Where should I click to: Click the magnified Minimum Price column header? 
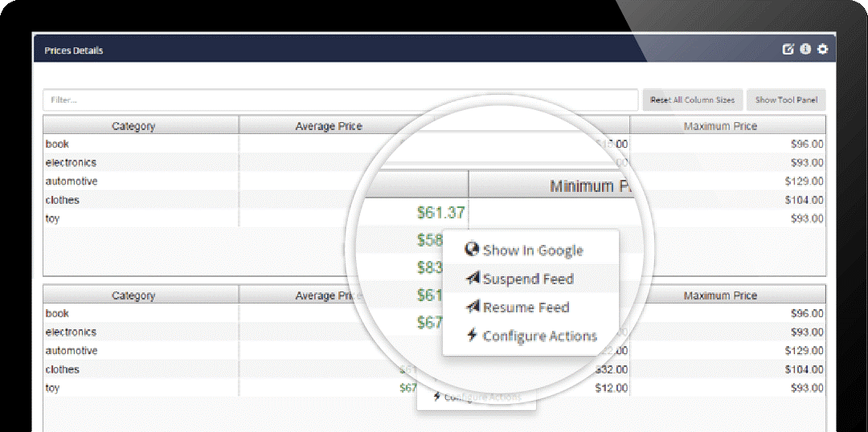pyautogui.click(x=554, y=185)
